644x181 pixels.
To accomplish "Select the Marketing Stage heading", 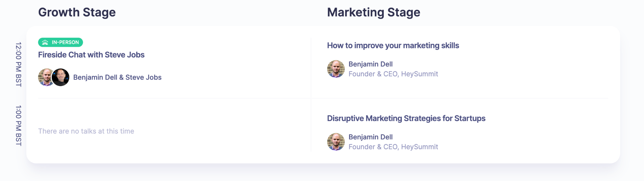I will coord(374,12).
